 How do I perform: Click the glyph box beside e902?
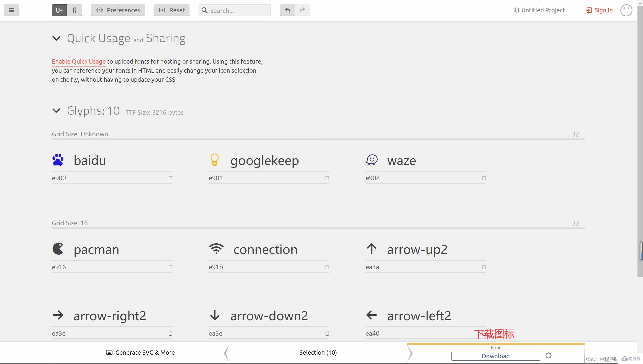tap(484, 178)
